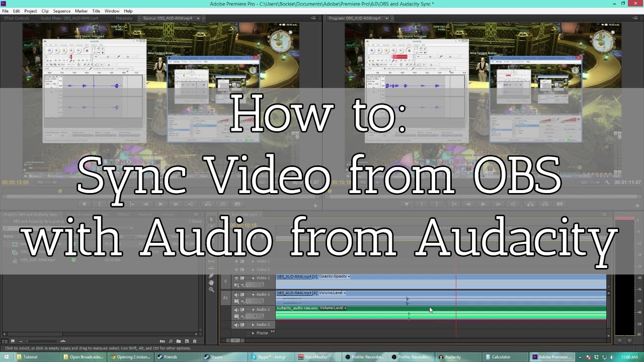Collapse the Audio 2 track
Screen dimensions: 644x362
pyautogui.click(x=253, y=310)
